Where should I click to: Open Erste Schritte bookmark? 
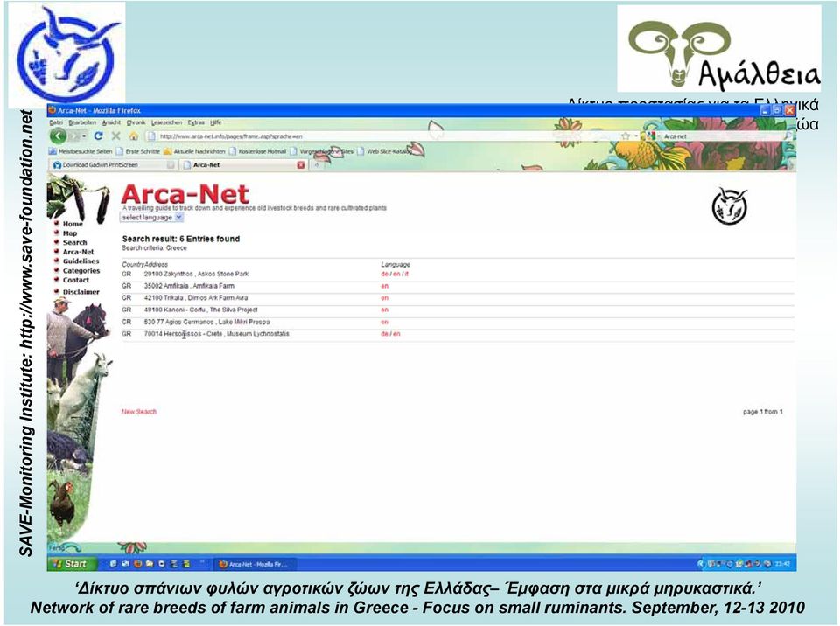point(138,151)
